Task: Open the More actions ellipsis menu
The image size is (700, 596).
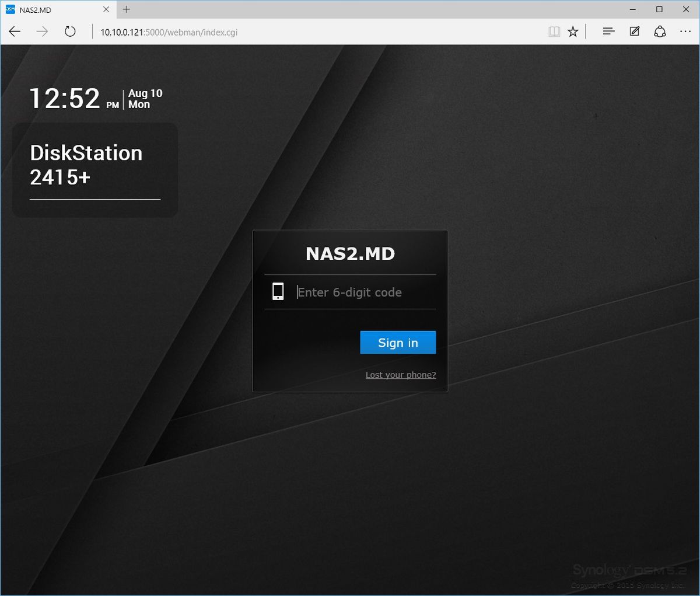Action: pyautogui.click(x=685, y=32)
